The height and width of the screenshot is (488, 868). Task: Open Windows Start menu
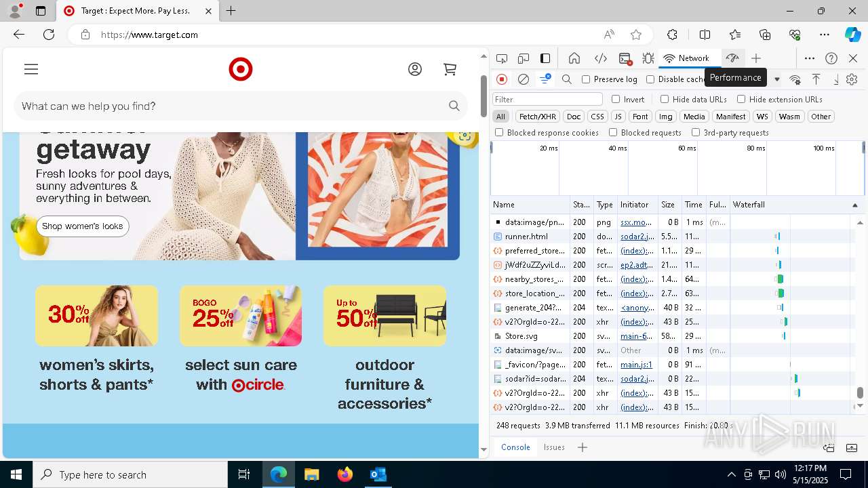tap(16, 474)
